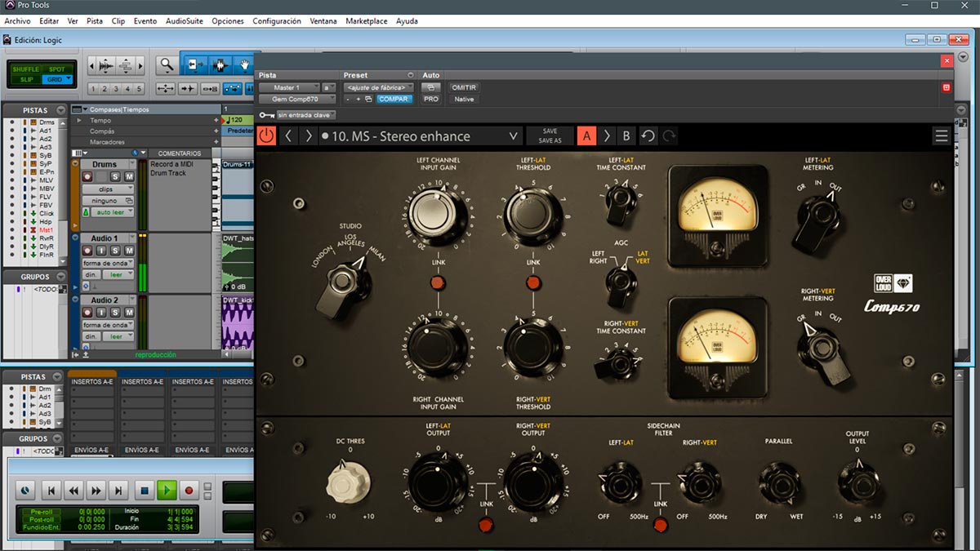Copy A to B with the arrow
The image size is (980, 551).
pos(607,136)
